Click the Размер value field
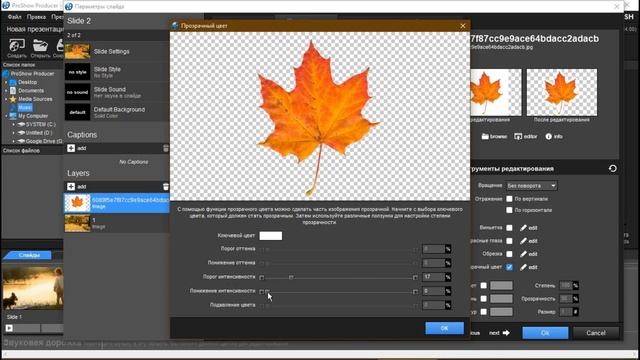The height and width of the screenshot is (360, 640). (x=566, y=311)
